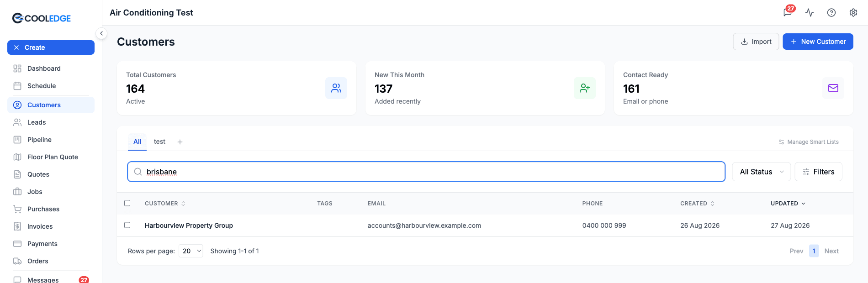Click the Payments card icon in sidebar

coord(17,244)
